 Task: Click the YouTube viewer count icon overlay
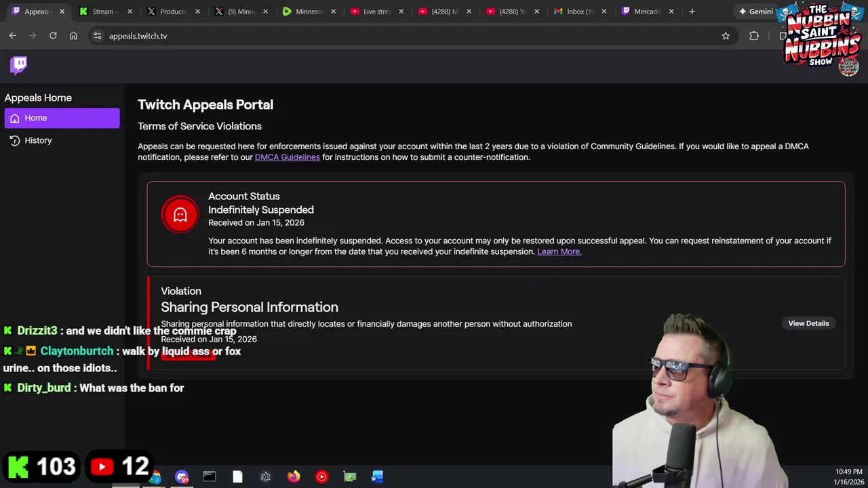coord(102,466)
